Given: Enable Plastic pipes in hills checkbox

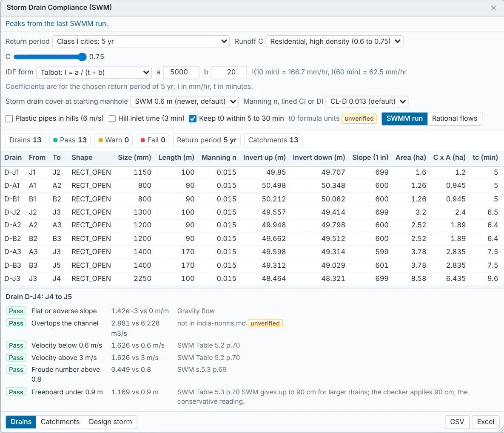Looking at the screenshot, I should pyautogui.click(x=9, y=119).
